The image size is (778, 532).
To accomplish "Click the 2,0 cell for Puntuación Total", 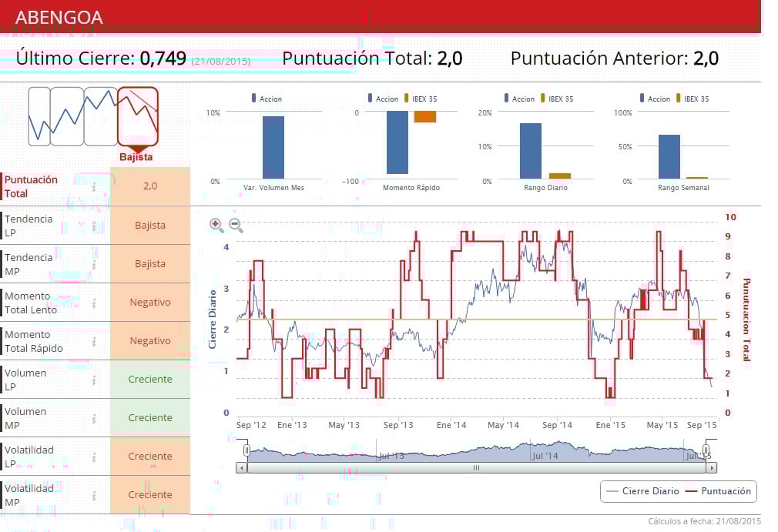I will click(150, 186).
